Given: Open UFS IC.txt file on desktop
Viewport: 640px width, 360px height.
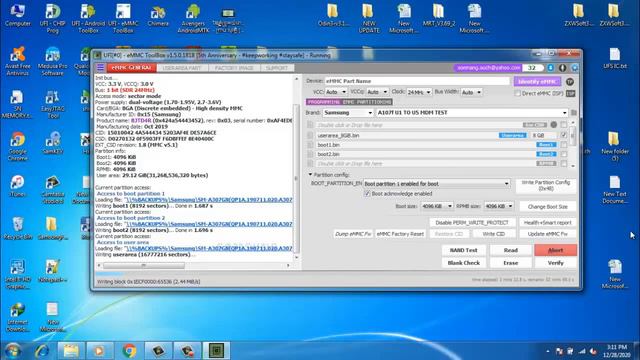Looking at the screenshot, I should tap(615, 58).
